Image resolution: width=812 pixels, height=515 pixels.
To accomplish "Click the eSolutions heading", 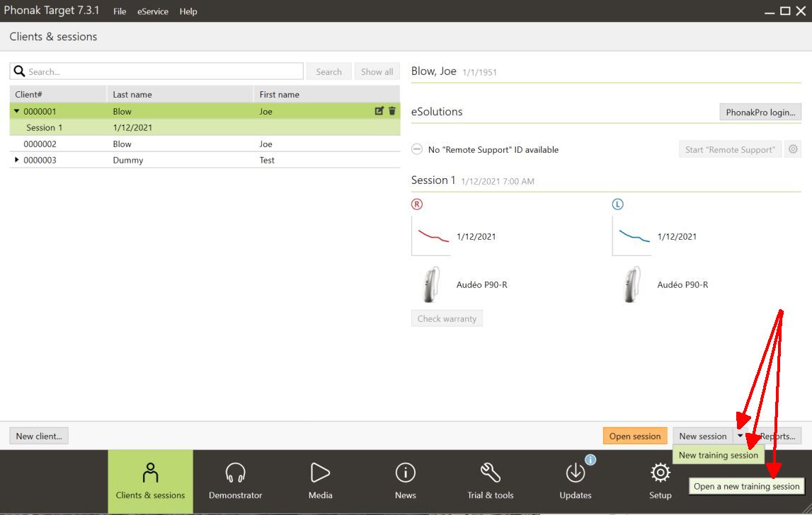I will pos(437,111).
